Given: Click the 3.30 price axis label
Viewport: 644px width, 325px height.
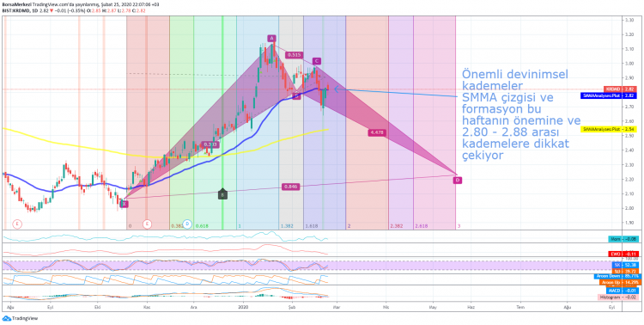Looking at the screenshot, I should coord(630,19).
